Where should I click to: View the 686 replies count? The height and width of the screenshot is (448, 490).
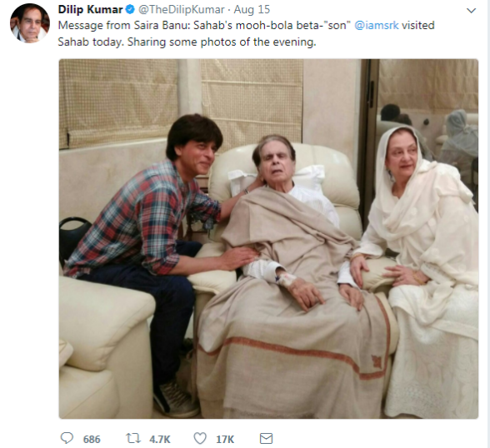[92, 440]
